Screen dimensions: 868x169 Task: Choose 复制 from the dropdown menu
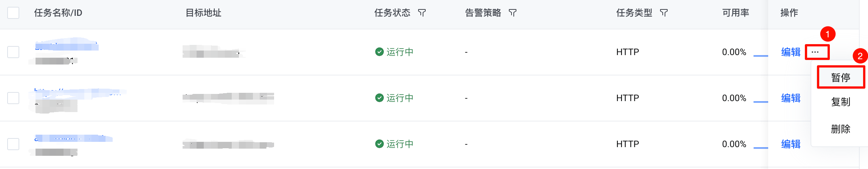point(840,102)
